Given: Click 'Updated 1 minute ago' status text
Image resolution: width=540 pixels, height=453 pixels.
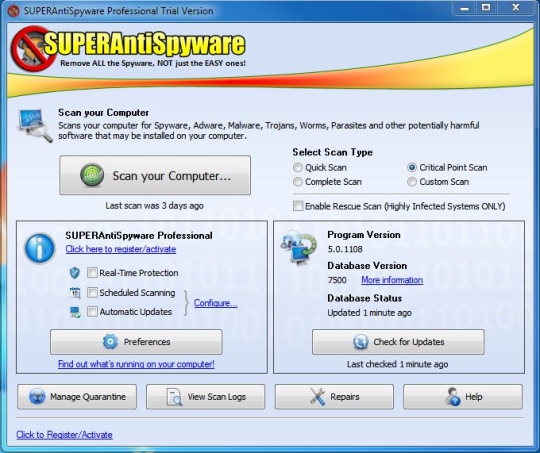Looking at the screenshot, I should click(369, 313).
